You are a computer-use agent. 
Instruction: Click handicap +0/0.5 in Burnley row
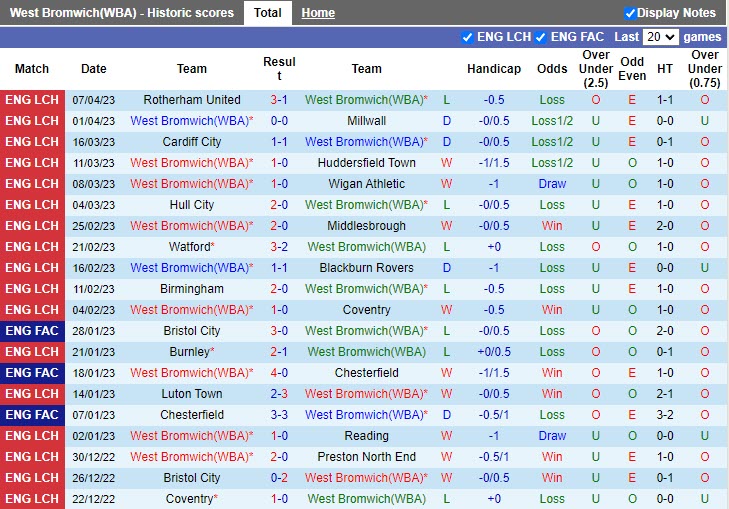coord(494,351)
